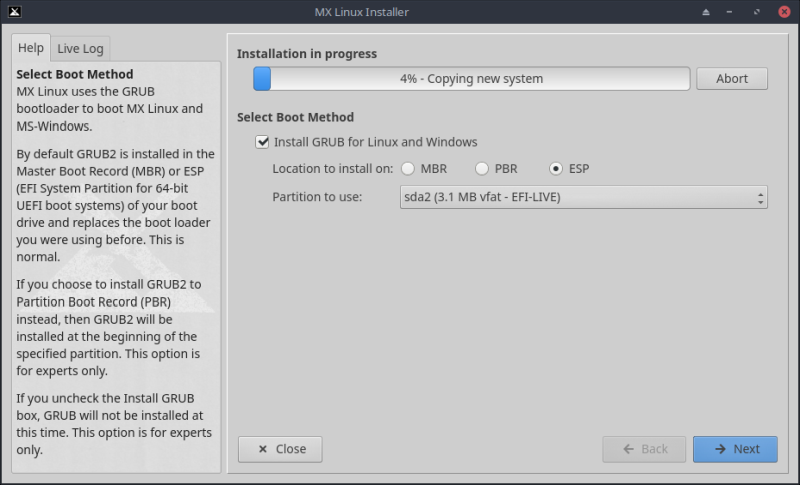Click the partition combo box spinner arrows
800x485 pixels.
[760, 197]
